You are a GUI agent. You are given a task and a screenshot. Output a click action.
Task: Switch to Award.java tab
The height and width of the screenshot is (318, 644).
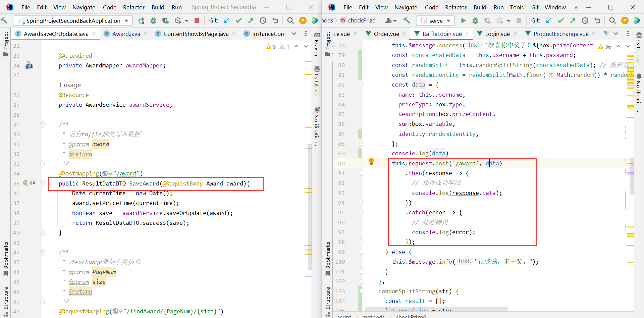pyautogui.click(x=126, y=34)
